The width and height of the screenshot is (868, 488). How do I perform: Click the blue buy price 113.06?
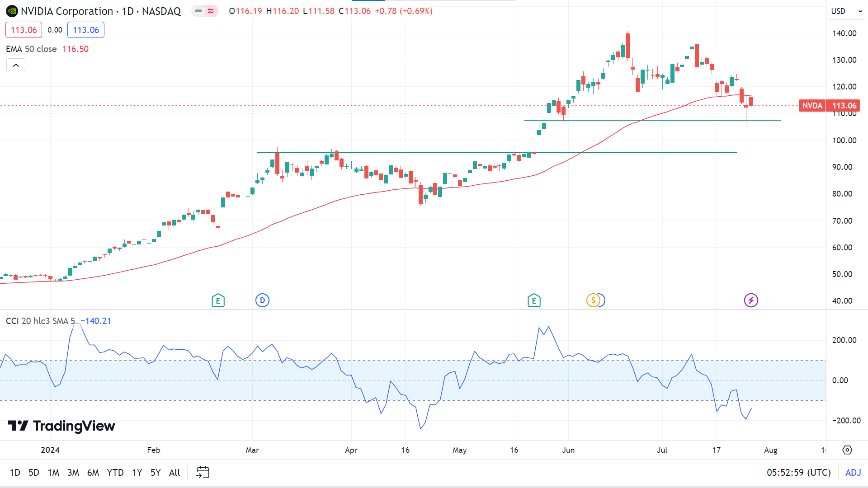[x=86, y=30]
